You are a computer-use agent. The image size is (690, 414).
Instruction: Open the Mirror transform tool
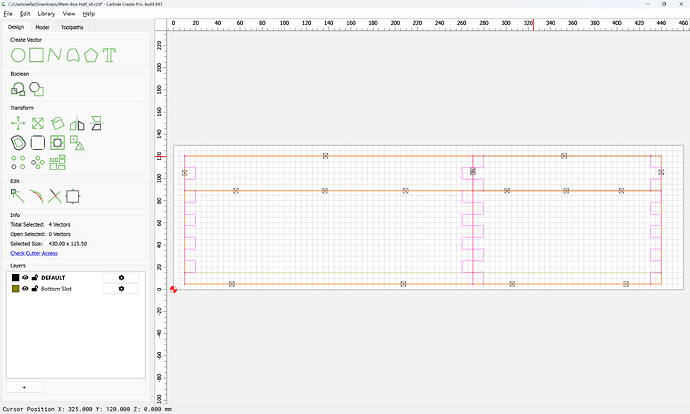pos(77,124)
